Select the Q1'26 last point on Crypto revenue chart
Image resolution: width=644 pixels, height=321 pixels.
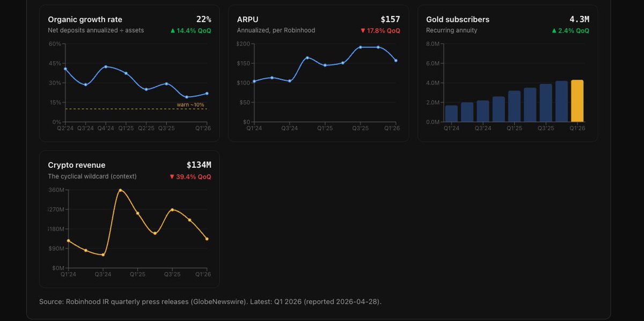click(207, 239)
